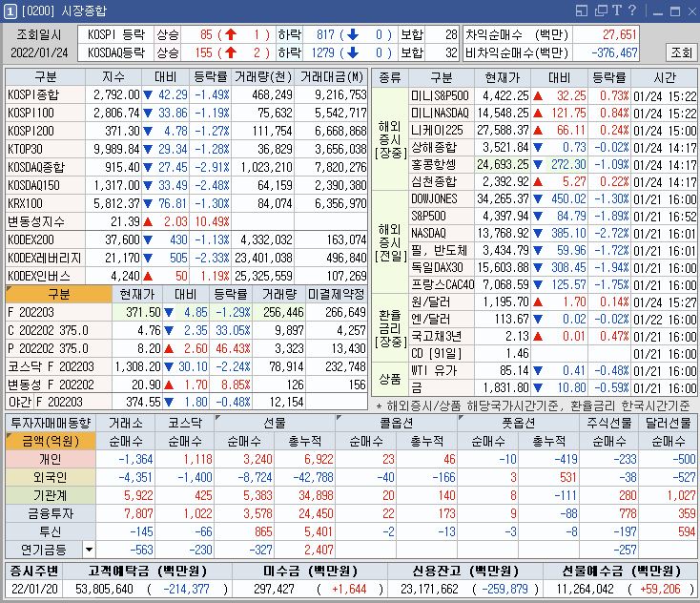Click the 변동성 F 202202 row label
This screenshot has height=603, width=700.
point(58,385)
